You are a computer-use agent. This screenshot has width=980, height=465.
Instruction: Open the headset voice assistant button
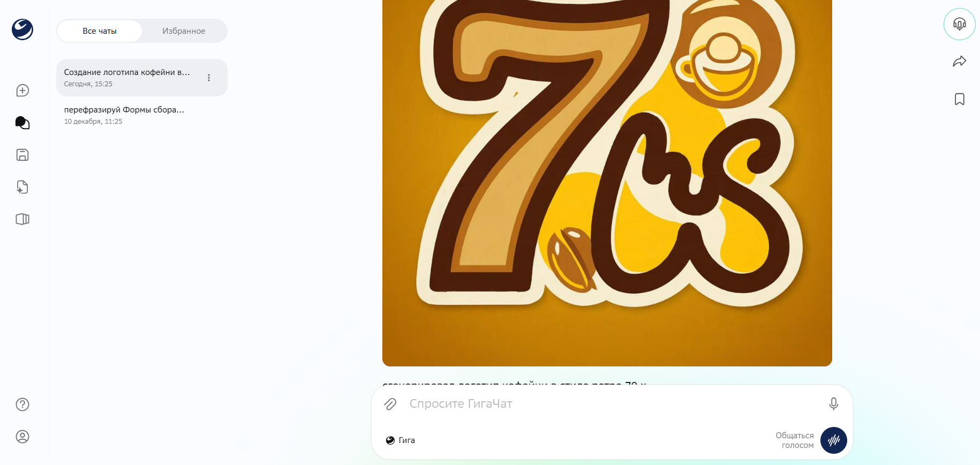960,24
